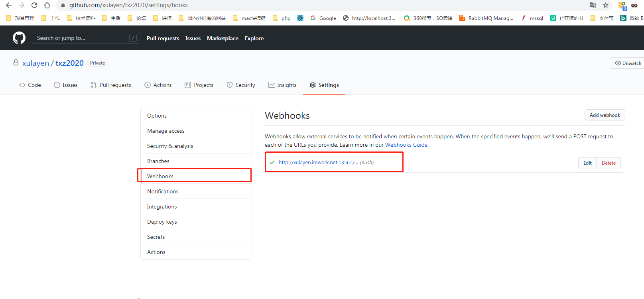Open Explore in the GitHub header
This screenshot has width=644, height=299.
click(x=254, y=38)
